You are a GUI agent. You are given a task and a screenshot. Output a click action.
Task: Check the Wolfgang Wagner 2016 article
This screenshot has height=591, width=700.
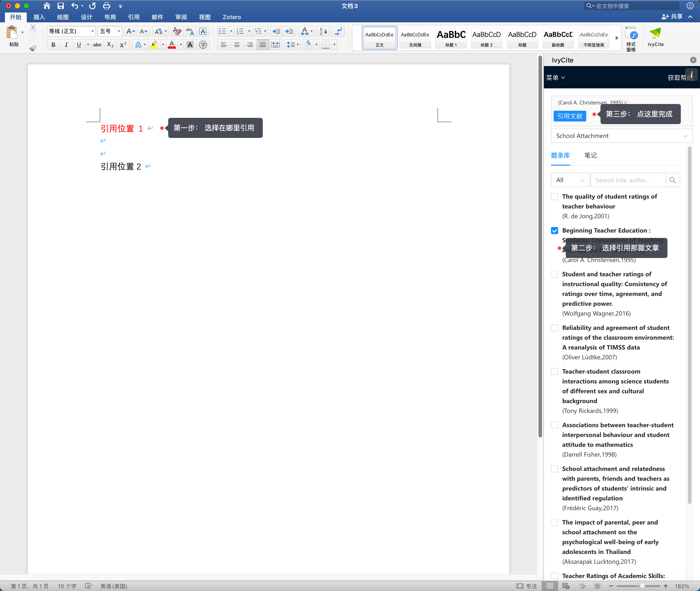(554, 274)
